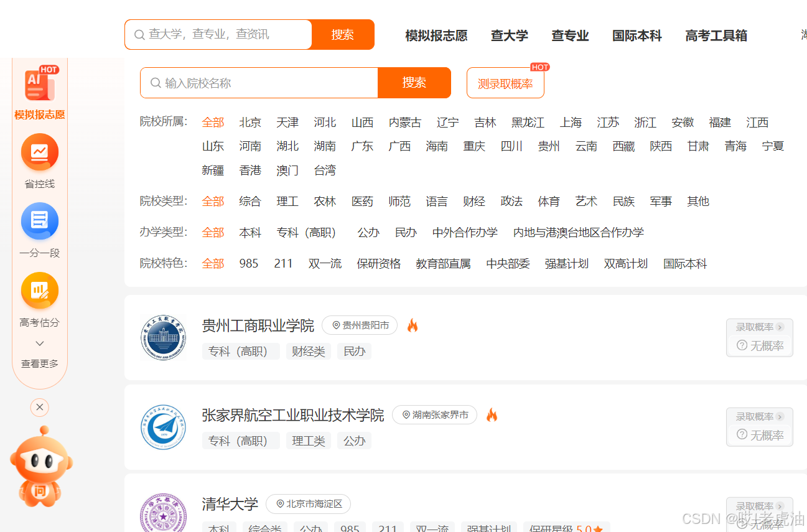Select 211 in 院校特色 filter row
The width and height of the screenshot is (807, 532).
point(283,264)
